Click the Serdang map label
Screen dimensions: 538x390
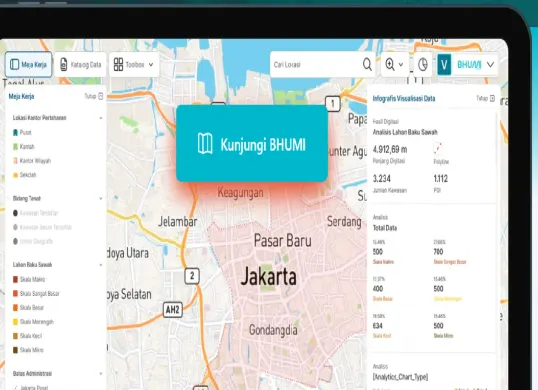pos(344,222)
